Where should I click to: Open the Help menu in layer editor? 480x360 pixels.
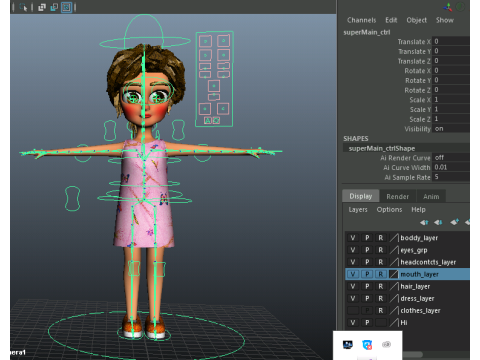tap(418, 210)
